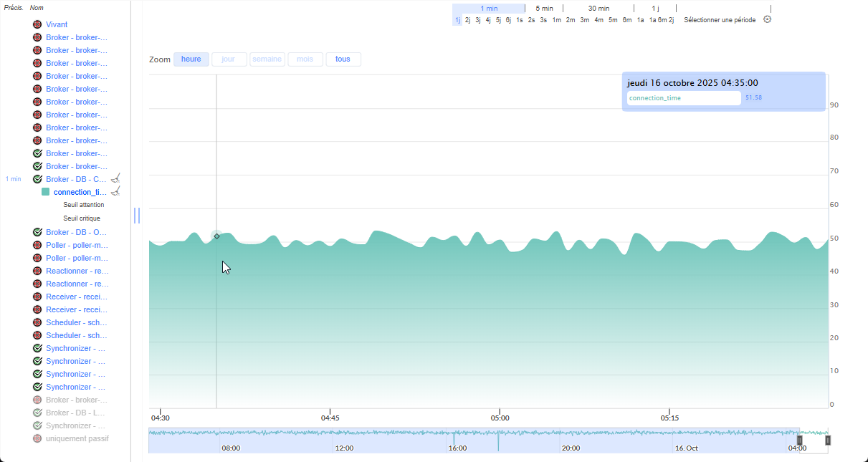Click the grey status icon beside uniquement passif
The height and width of the screenshot is (462, 868).
pos(37,438)
